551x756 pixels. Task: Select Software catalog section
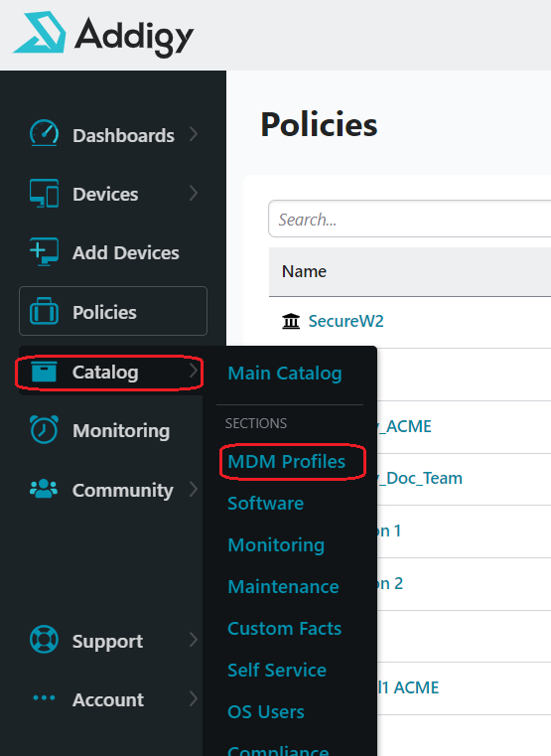[x=265, y=504]
